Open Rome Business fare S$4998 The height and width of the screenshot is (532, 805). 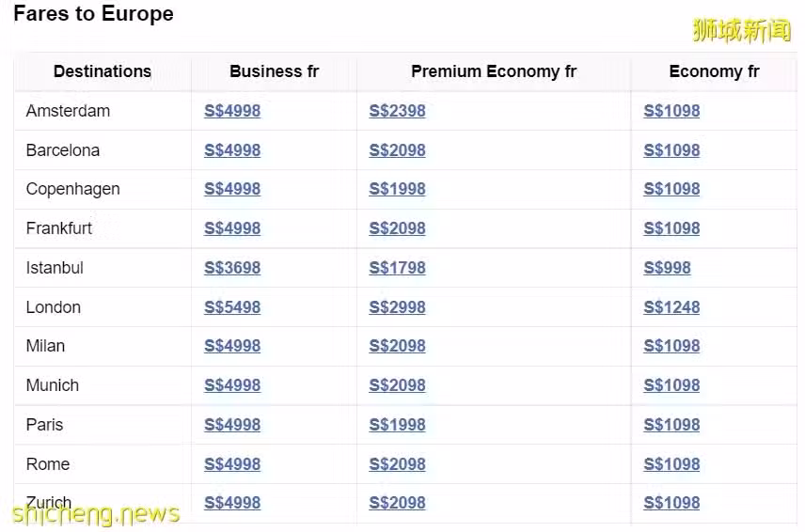tap(232, 464)
